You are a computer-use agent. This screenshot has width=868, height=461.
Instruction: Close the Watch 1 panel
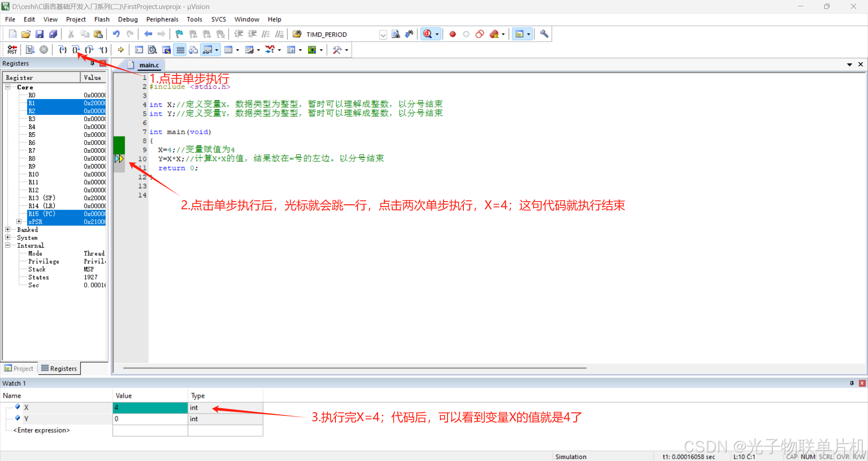point(862,383)
